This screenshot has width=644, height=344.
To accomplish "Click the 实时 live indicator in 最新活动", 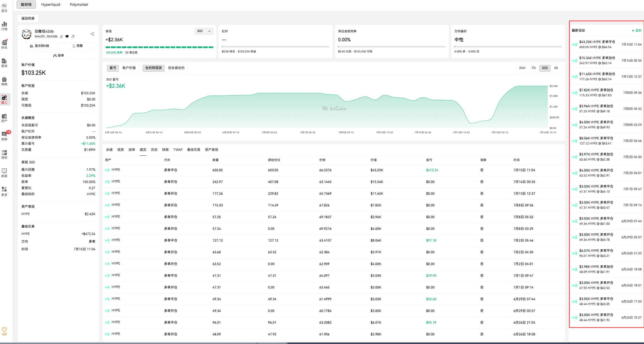I will [x=637, y=31].
